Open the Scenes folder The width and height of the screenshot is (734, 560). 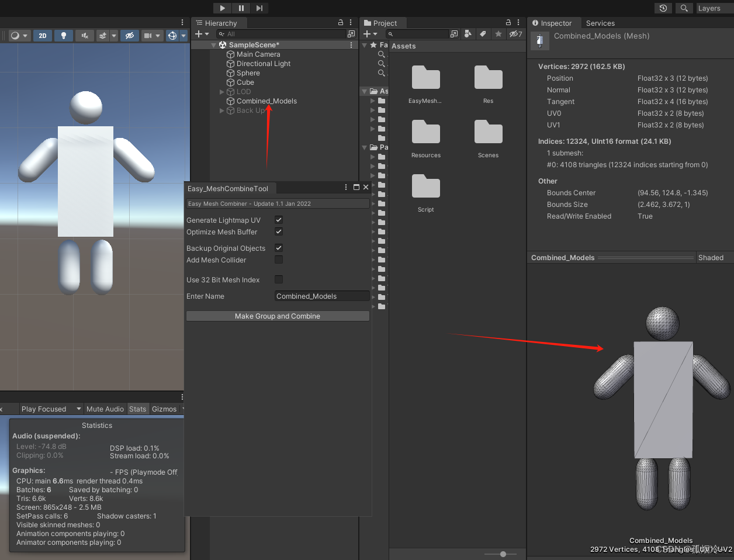pos(488,139)
